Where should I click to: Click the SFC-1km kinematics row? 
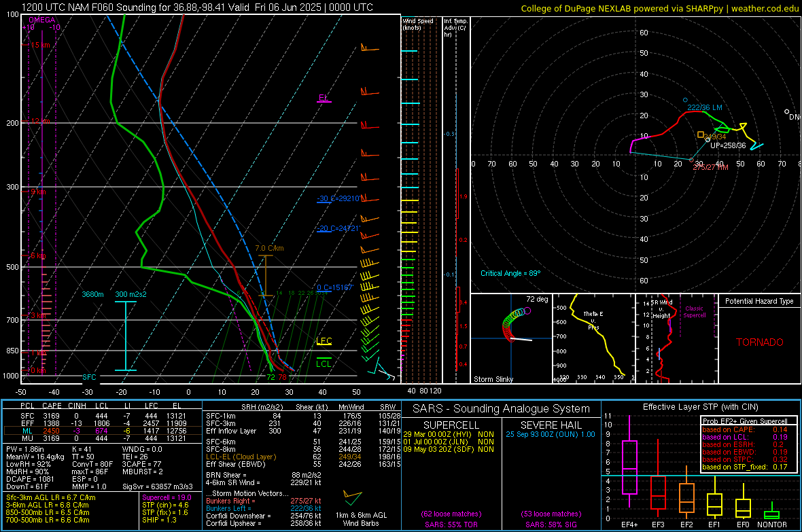point(303,416)
